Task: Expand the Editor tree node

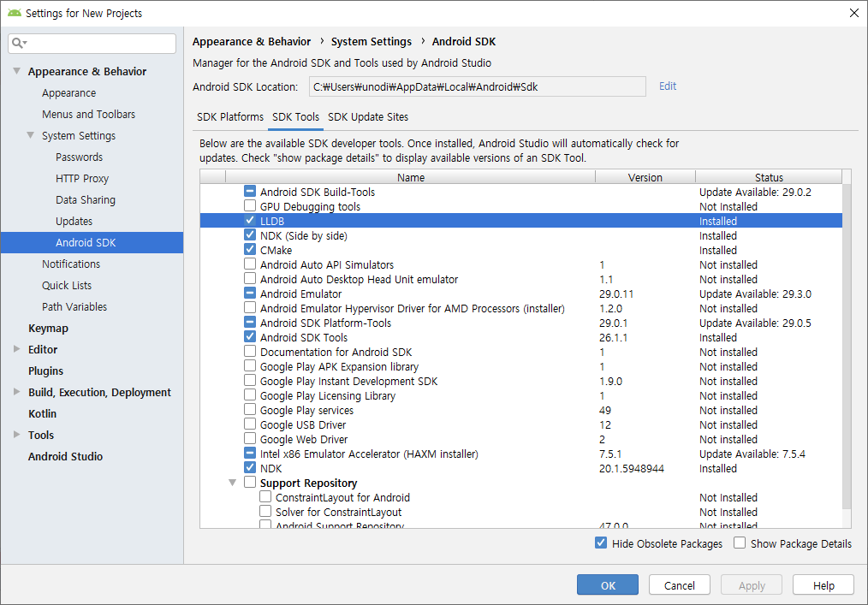Action: [x=16, y=349]
